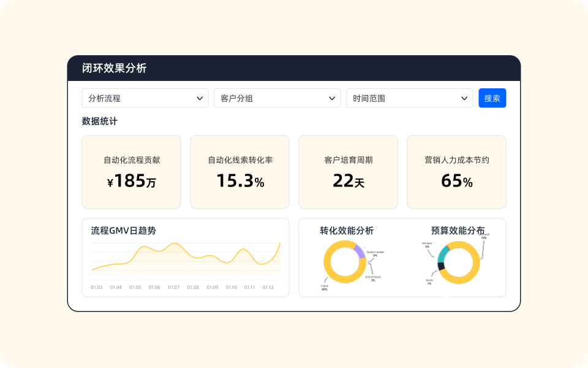Image resolution: width=588 pixels, height=368 pixels.
Task: Click the 营销人力成本节约 card showing 65%
Action: click(457, 172)
